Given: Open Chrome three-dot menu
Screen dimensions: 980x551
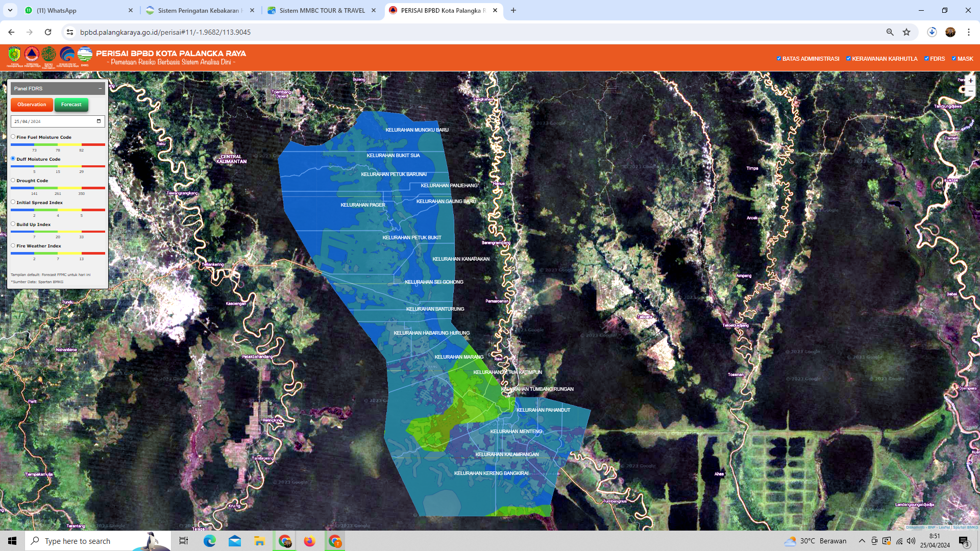Looking at the screenshot, I should click(x=969, y=32).
